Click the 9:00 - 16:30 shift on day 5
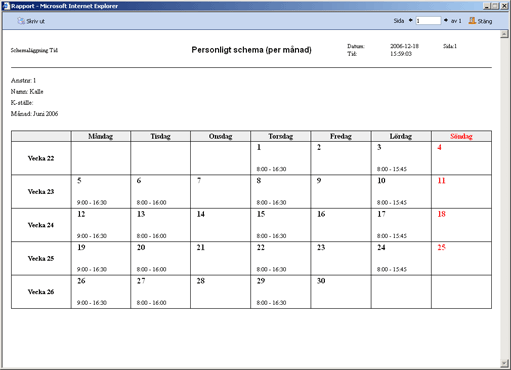Screen dimensions: 511x370 (x=92, y=203)
